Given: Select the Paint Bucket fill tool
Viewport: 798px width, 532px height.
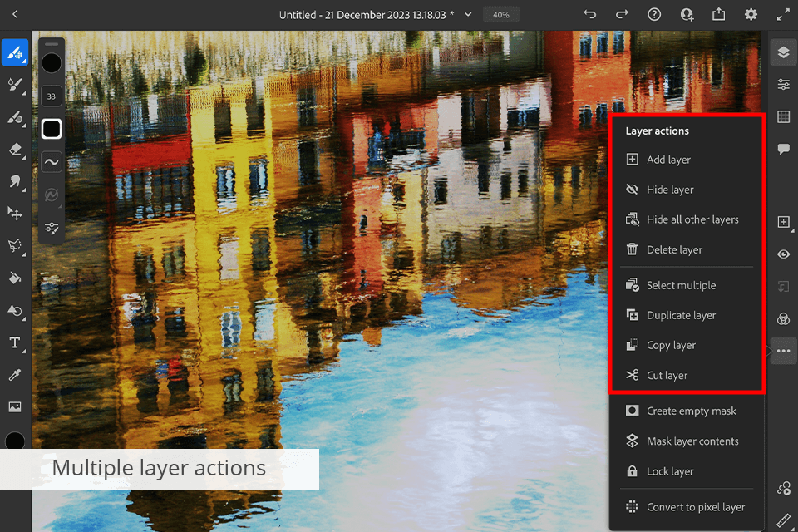Looking at the screenshot, I should (15, 278).
